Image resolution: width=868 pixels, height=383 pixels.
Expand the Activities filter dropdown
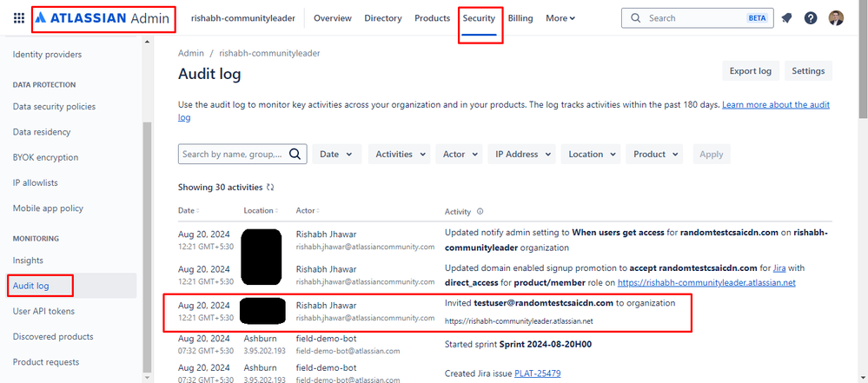(x=399, y=155)
